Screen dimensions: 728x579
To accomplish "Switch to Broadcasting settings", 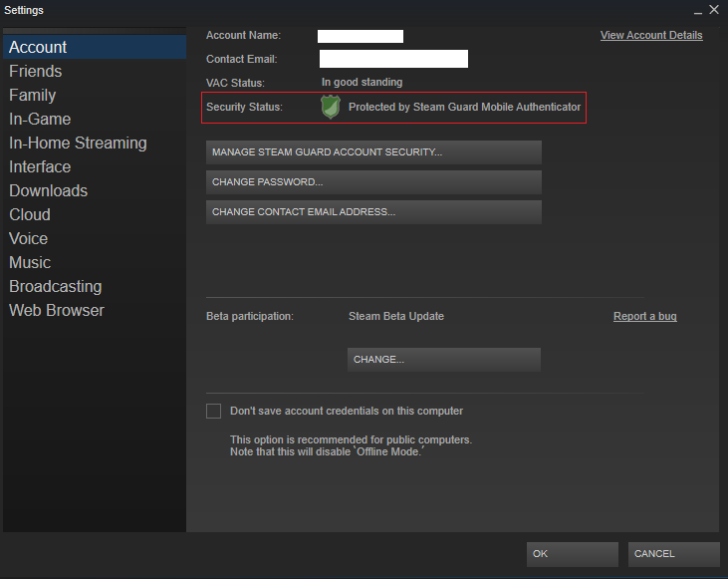I will pos(56,287).
